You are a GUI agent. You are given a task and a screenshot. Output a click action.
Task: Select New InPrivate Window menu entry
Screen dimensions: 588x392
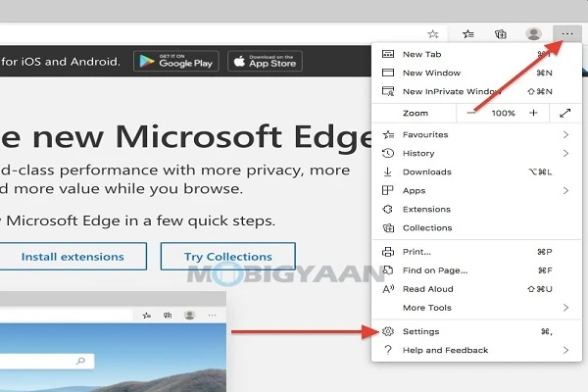[452, 91]
